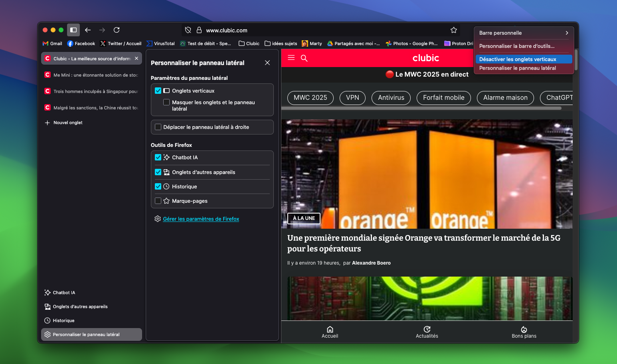The height and width of the screenshot is (364, 617).
Task: Bookmark the page with the star icon
Action: [x=453, y=30]
